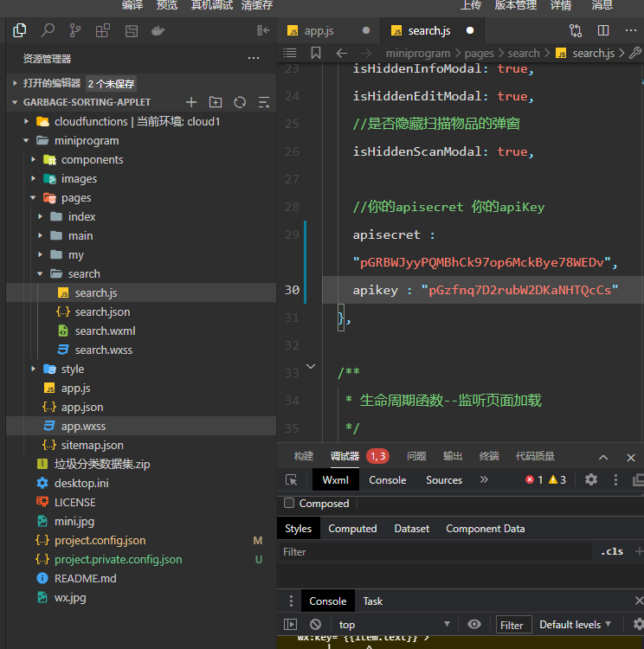Image resolution: width=644 pixels, height=649 pixels.
Task: Open the app.json file
Action: coord(82,407)
